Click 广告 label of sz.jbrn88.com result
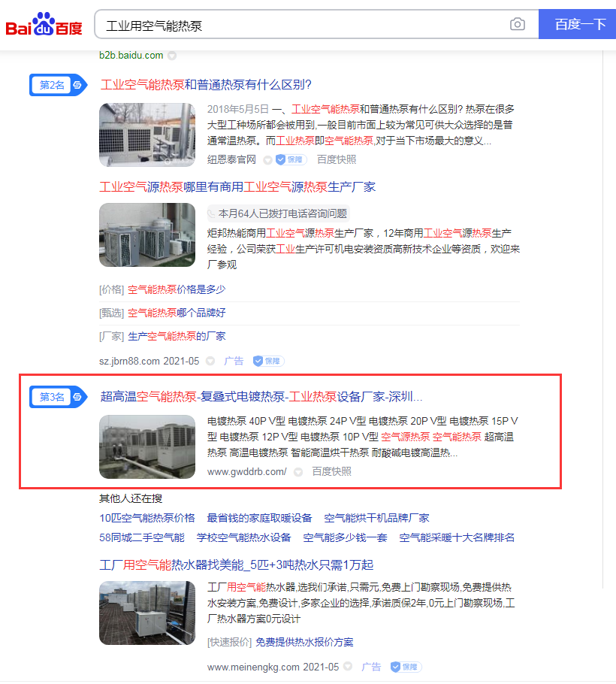 tap(233, 362)
